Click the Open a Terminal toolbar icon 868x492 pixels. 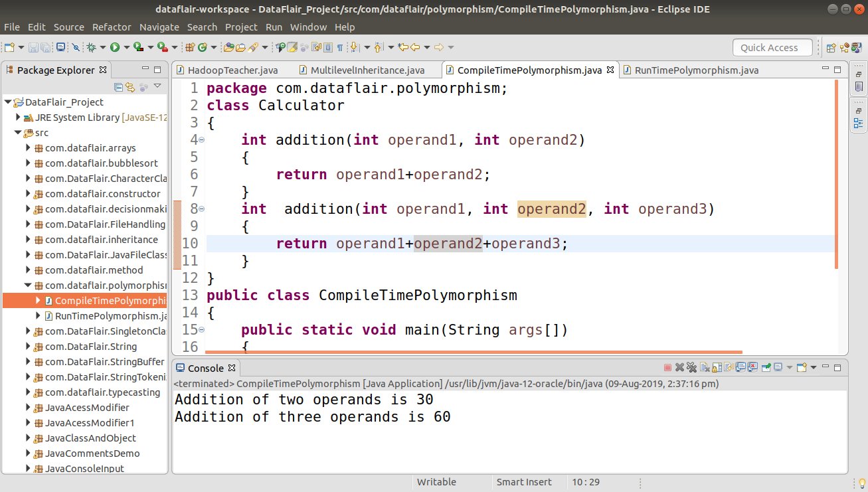pyautogui.click(x=60, y=47)
